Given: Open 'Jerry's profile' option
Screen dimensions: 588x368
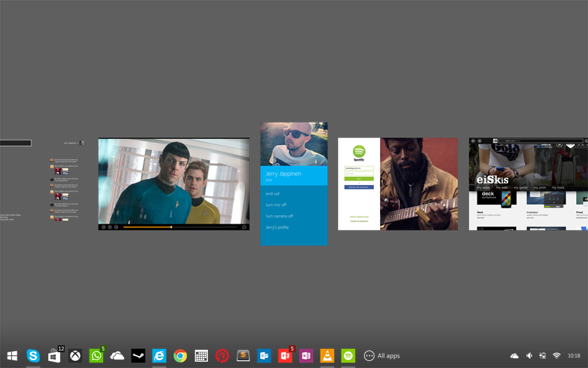Looking at the screenshot, I should 277,228.
